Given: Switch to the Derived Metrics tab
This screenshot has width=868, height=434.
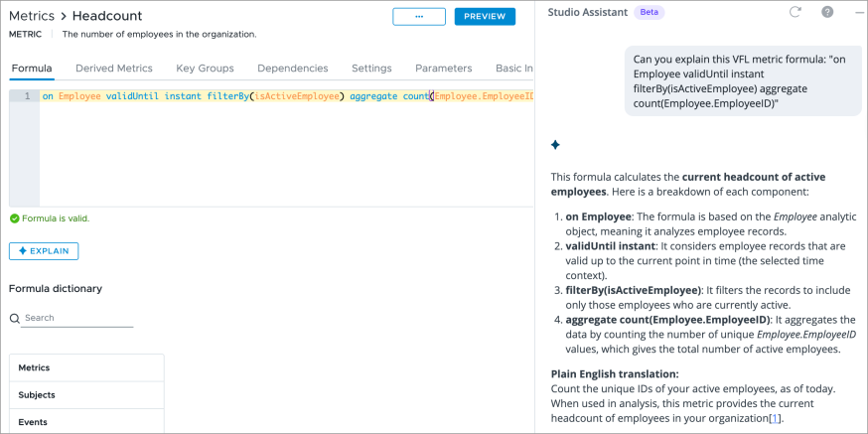Looking at the screenshot, I should (x=114, y=69).
